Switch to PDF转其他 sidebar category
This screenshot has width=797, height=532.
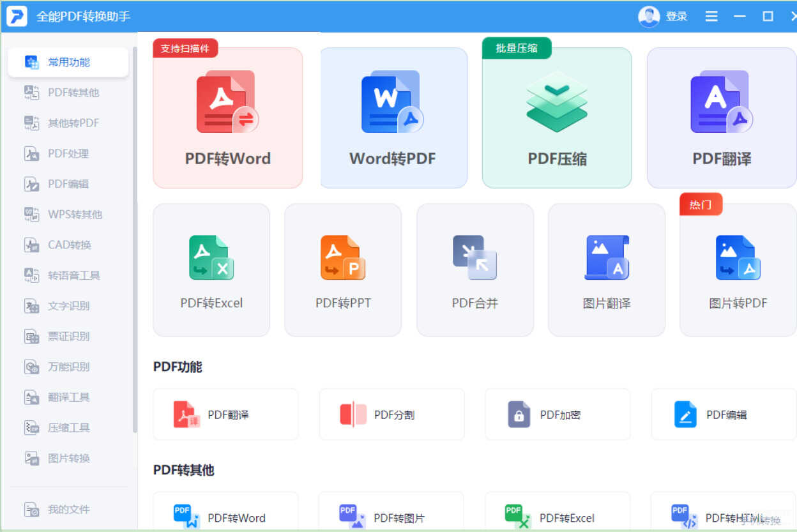(x=73, y=93)
